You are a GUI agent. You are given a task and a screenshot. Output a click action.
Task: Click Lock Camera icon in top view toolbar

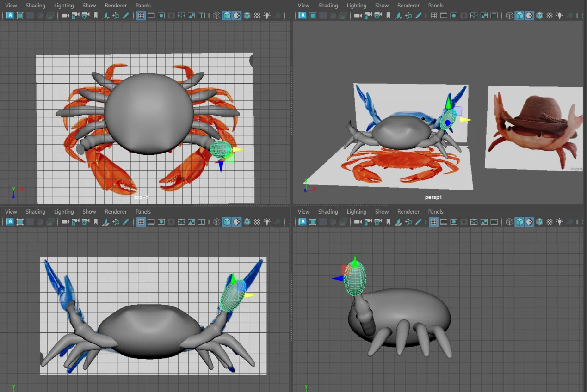pyautogui.click(x=75, y=15)
